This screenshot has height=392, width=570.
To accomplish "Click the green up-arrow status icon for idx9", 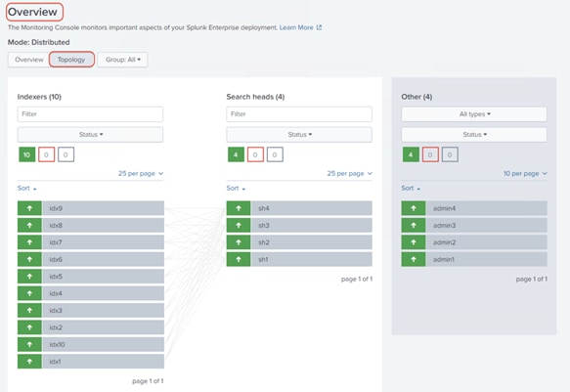I will 29,208.
